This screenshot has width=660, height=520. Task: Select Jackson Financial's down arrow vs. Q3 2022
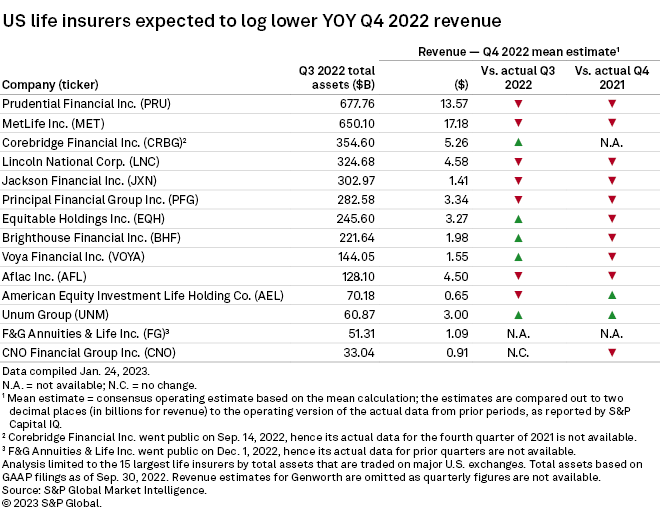[x=518, y=181]
